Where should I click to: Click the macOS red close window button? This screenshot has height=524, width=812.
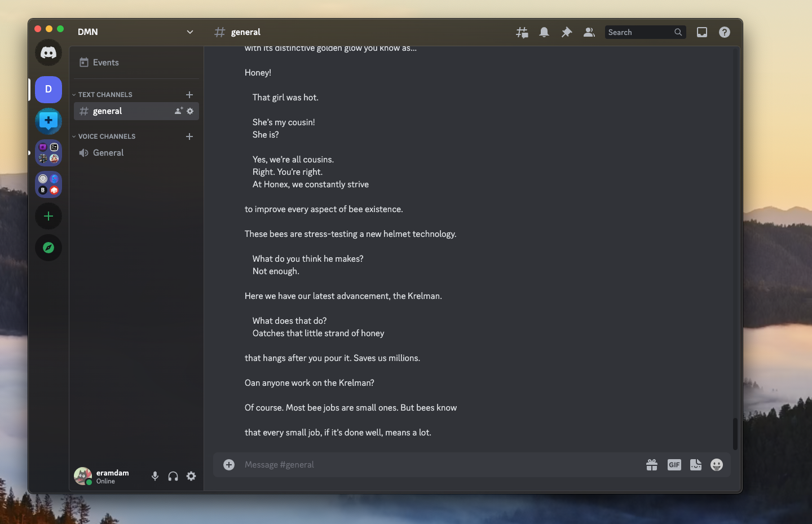point(38,29)
